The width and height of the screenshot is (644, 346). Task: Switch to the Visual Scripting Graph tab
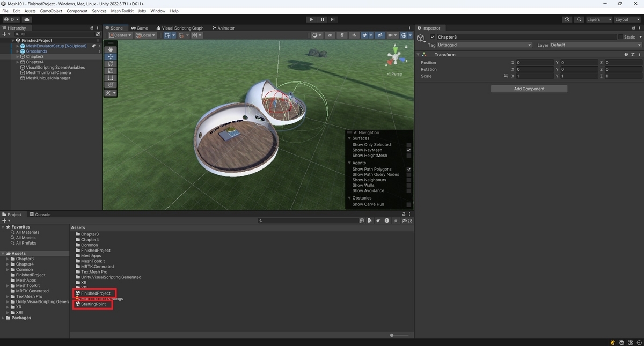(180, 28)
